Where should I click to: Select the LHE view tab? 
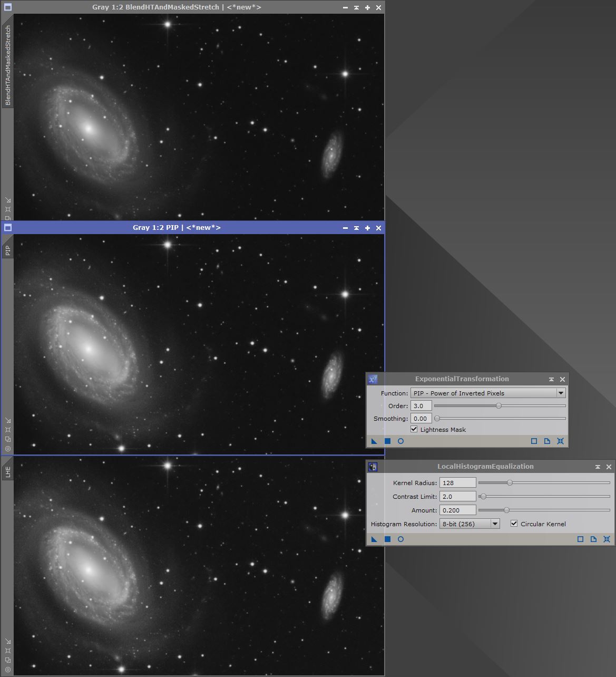pyautogui.click(x=7, y=471)
